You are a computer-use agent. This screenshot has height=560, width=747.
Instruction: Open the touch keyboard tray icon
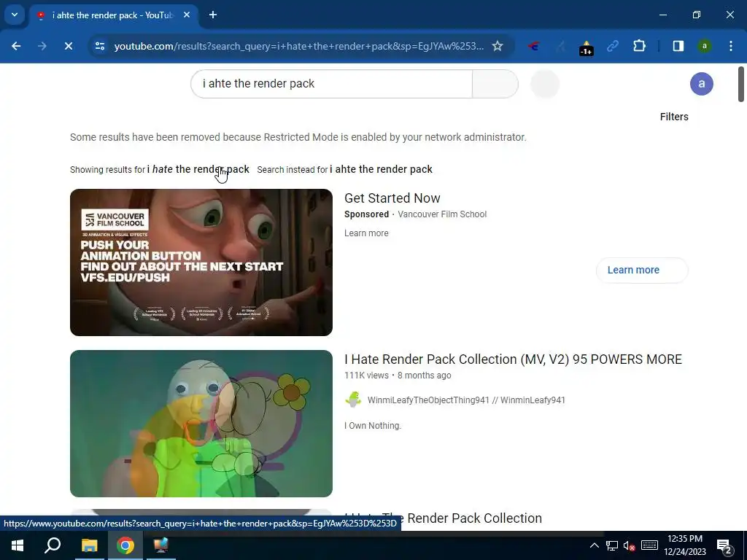(x=649, y=545)
